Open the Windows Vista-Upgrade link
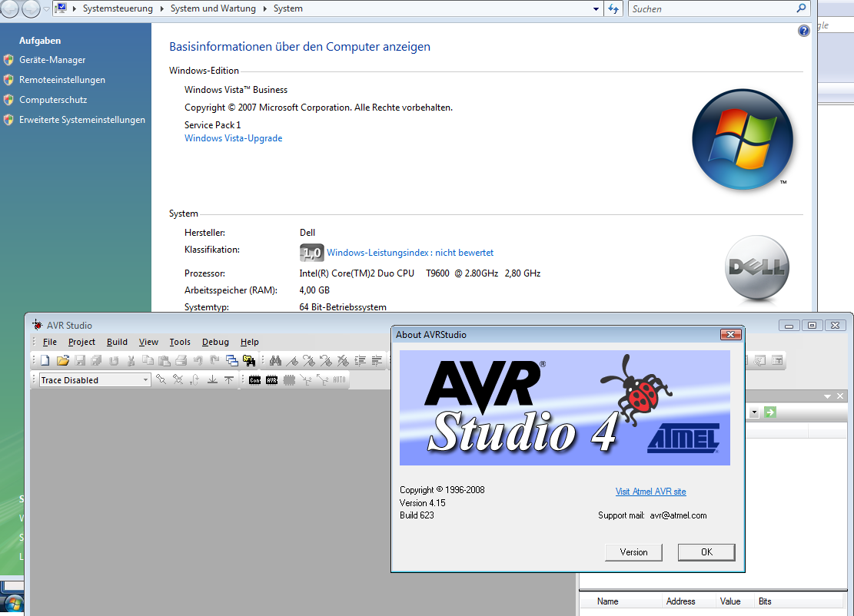The image size is (854, 616). coord(233,138)
